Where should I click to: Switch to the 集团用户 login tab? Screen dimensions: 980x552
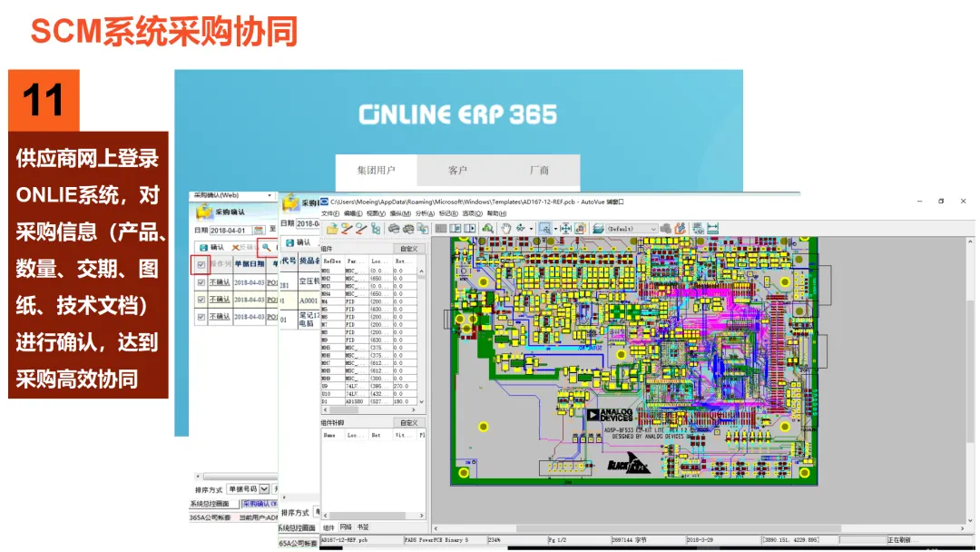(x=377, y=170)
